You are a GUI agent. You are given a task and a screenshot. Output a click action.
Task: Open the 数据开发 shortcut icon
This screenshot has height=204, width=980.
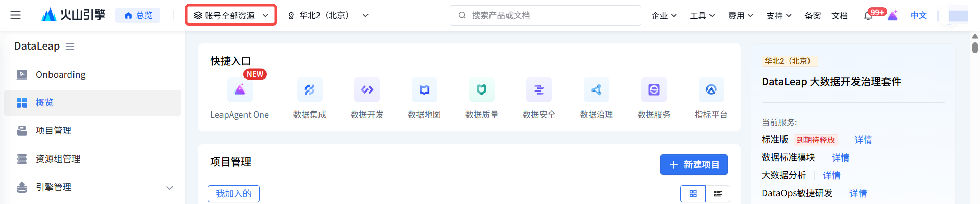point(367,90)
